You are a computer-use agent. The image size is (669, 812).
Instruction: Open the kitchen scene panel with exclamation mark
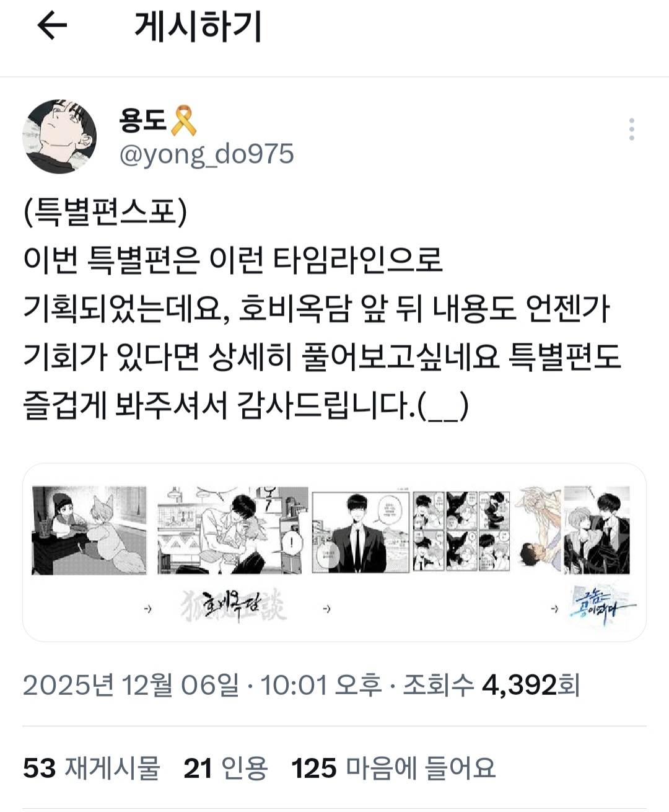pos(232,531)
